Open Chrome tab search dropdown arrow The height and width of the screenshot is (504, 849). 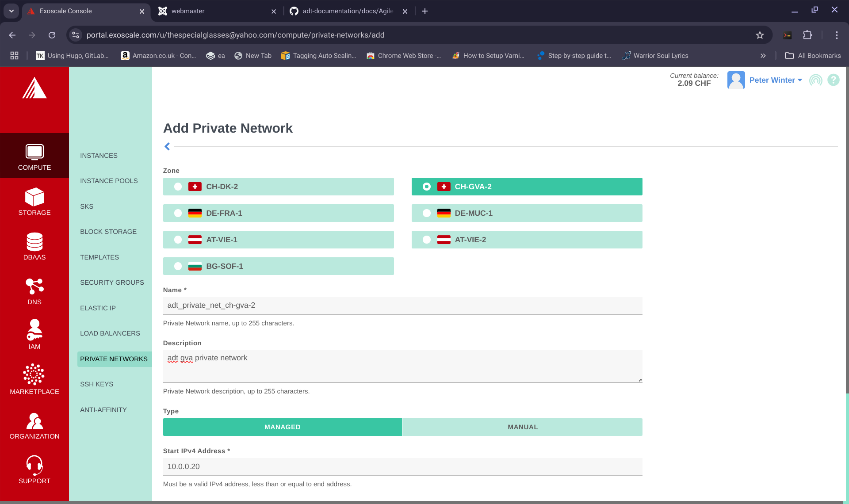[11, 11]
